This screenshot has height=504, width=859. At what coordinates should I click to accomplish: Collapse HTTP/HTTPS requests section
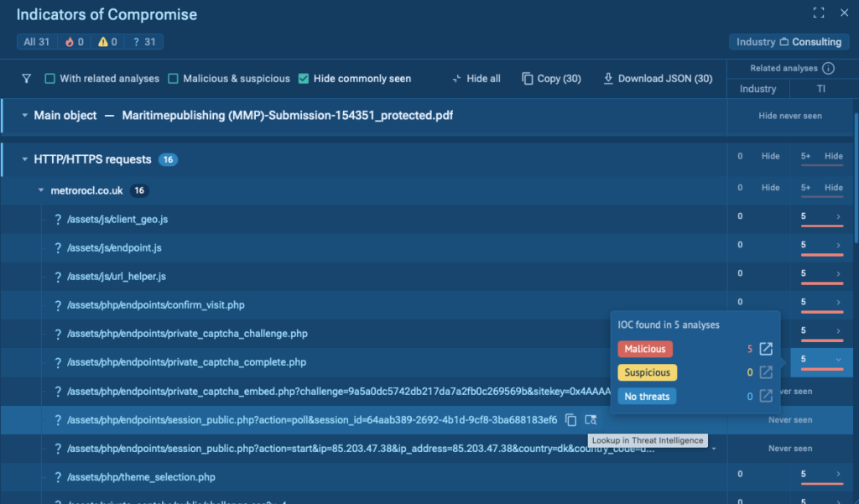point(24,159)
